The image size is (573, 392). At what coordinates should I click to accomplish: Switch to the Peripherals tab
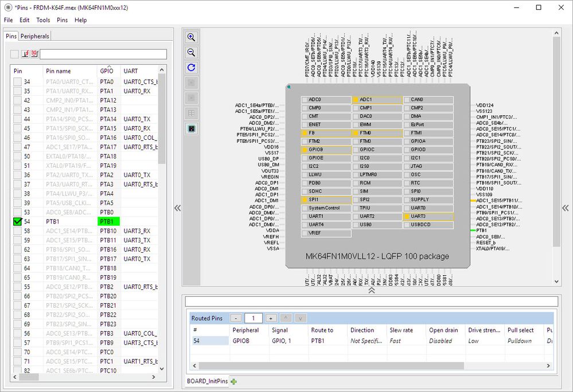pos(35,36)
